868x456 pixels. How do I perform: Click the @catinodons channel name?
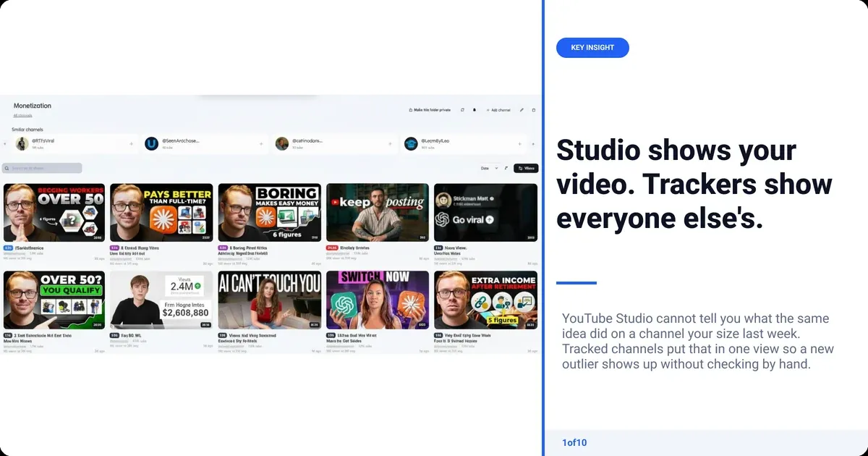[307, 140]
